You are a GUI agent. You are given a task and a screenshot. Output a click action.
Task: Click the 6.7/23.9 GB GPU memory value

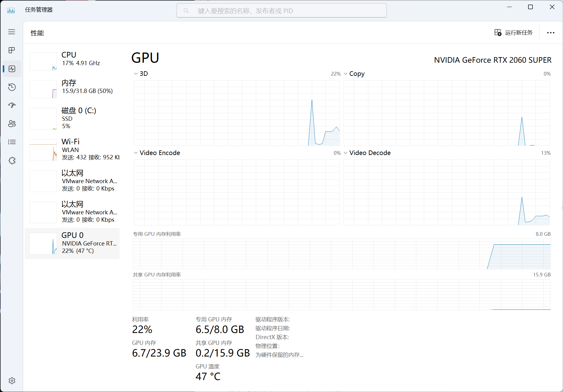click(x=159, y=353)
